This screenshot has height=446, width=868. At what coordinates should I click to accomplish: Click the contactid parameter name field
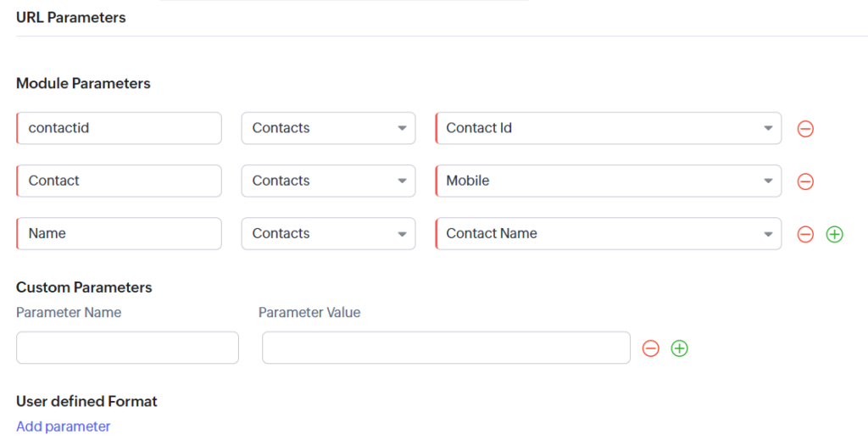tap(119, 128)
